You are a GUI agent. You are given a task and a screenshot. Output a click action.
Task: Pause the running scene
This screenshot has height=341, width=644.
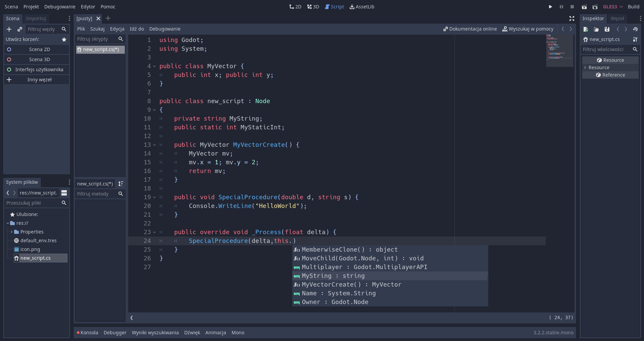(x=561, y=7)
